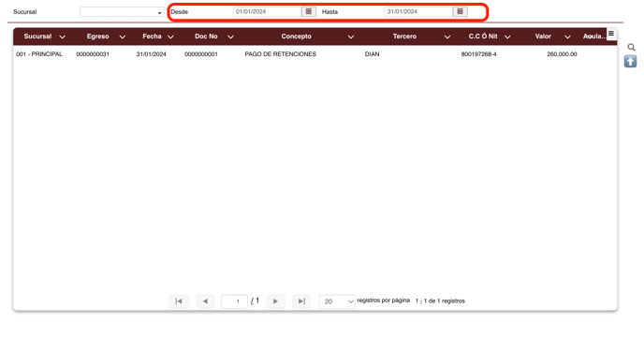Open records per page dropdown showing 20
Image resolution: width=644 pixels, height=337 pixels.
[x=337, y=301]
